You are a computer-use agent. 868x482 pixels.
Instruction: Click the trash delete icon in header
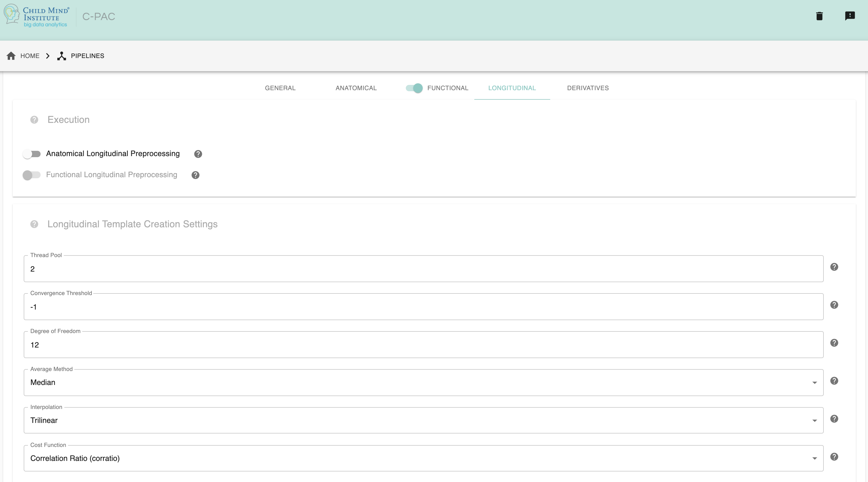819,16
